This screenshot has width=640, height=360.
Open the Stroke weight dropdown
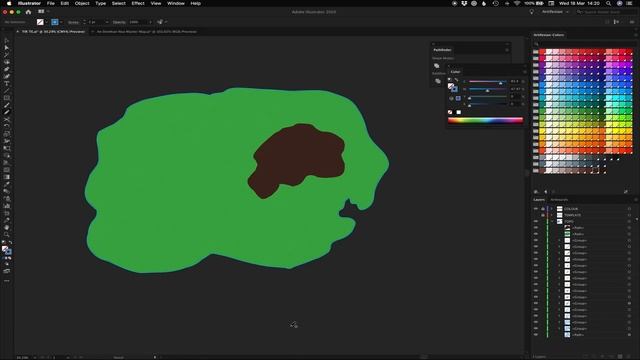[107, 22]
